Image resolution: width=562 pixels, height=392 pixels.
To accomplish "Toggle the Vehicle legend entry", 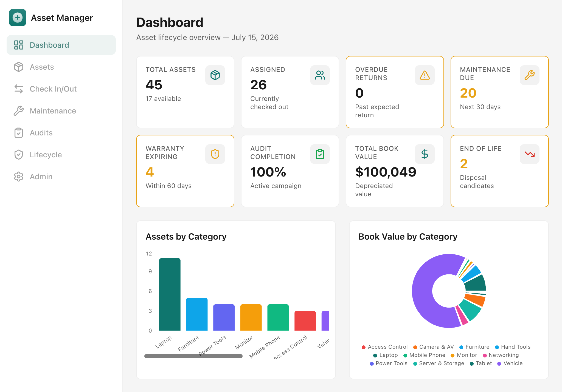I will point(510,363).
